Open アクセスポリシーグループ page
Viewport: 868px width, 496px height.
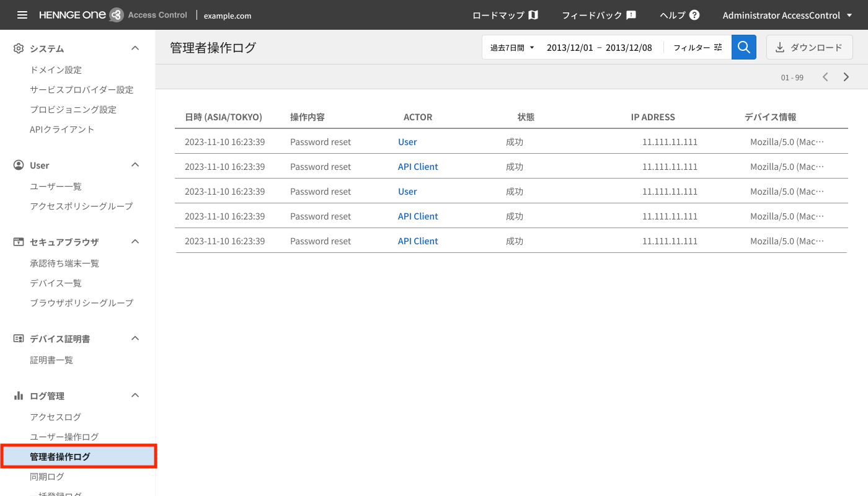coord(81,206)
